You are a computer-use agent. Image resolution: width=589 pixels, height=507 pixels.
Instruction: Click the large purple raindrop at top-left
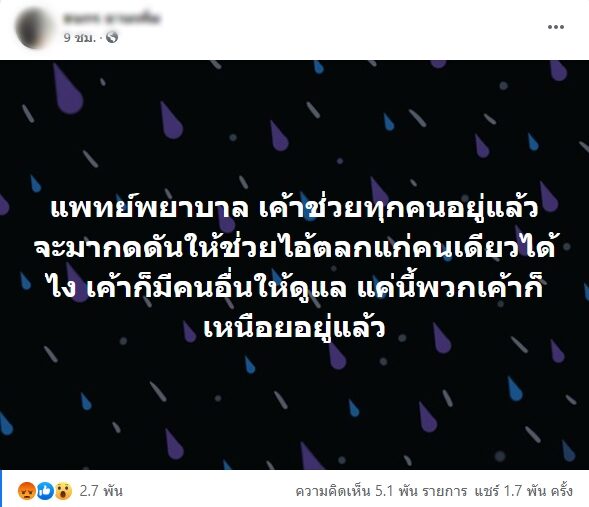[67, 89]
